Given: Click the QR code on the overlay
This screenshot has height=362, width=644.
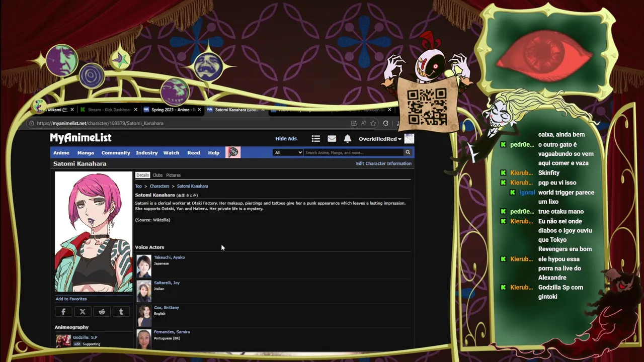Looking at the screenshot, I should (427, 107).
